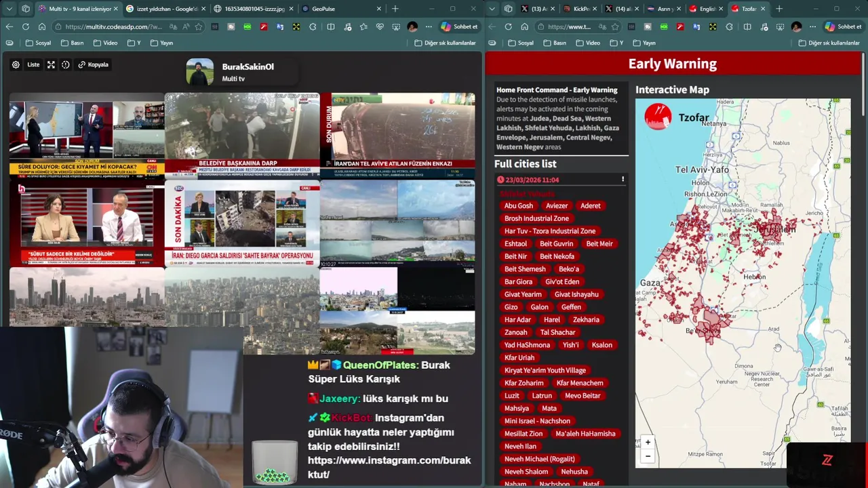Open Instagram burakkutut link in chat
The width and height of the screenshot is (868, 488).
point(389,468)
